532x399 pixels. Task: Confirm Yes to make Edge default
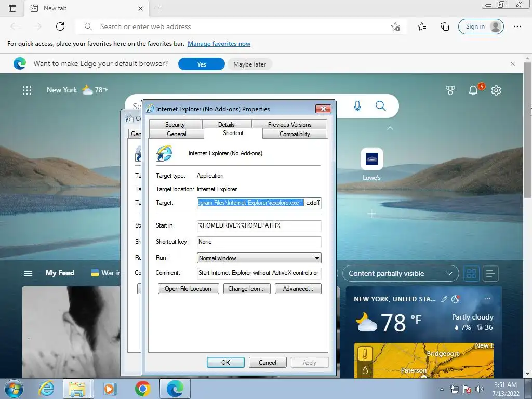(201, 64)
